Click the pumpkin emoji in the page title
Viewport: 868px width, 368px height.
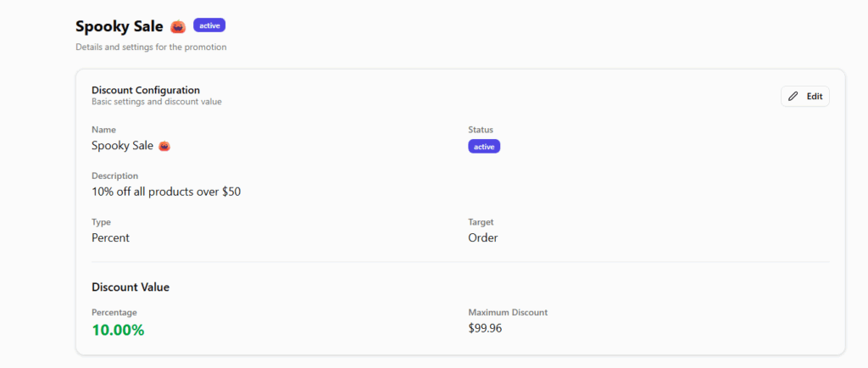pos(178,26)
